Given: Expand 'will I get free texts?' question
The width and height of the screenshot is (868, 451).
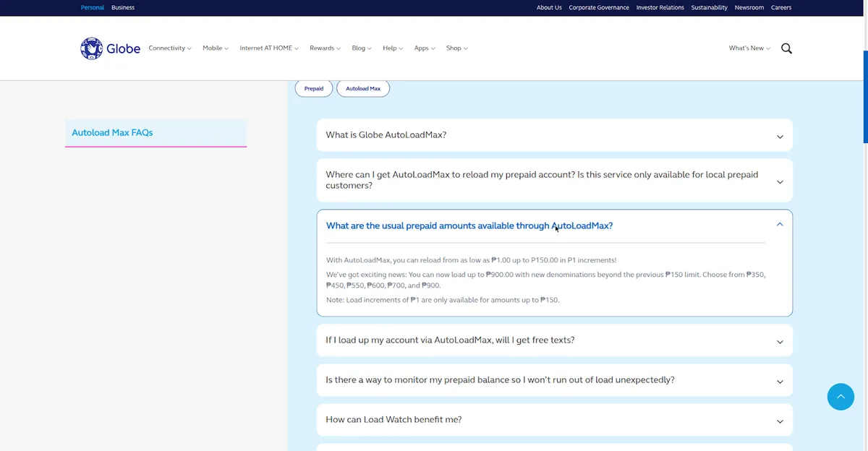Looking at the screenshot, I should pos(554,340).
